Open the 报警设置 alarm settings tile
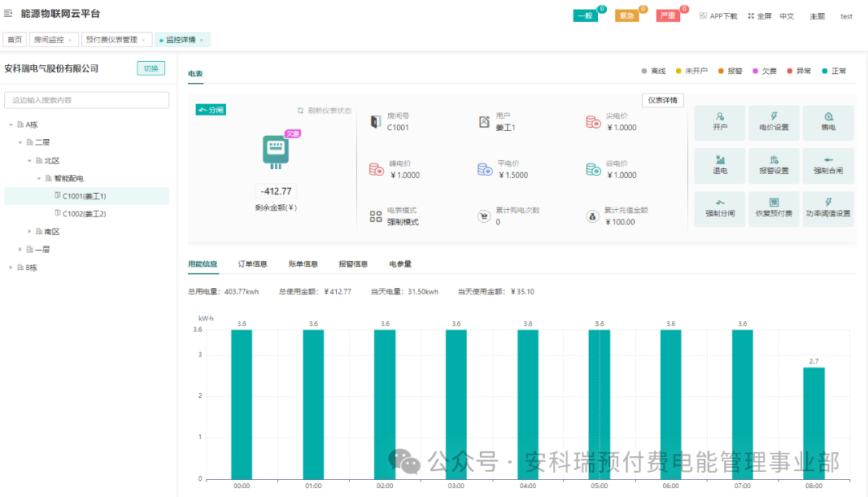Viewport: 868px width, 497px height. pos(774,166)
